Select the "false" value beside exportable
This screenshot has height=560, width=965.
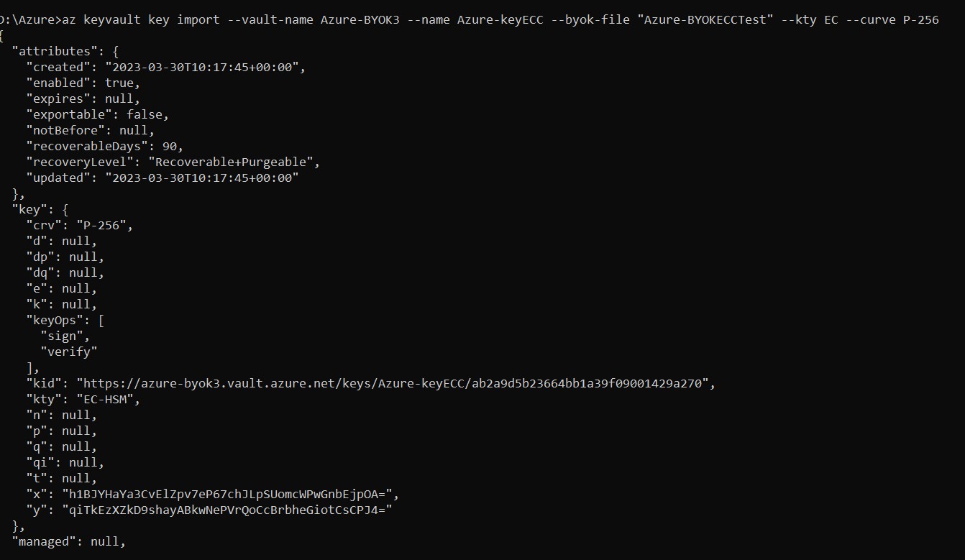pyautogui.click(x=145, y=114)
